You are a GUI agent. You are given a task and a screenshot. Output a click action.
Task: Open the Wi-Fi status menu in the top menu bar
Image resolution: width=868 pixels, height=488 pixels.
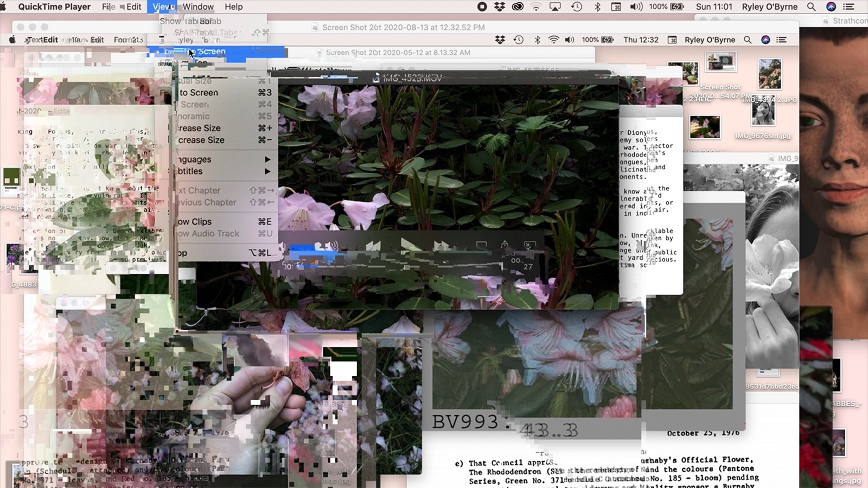click(536, 7)
